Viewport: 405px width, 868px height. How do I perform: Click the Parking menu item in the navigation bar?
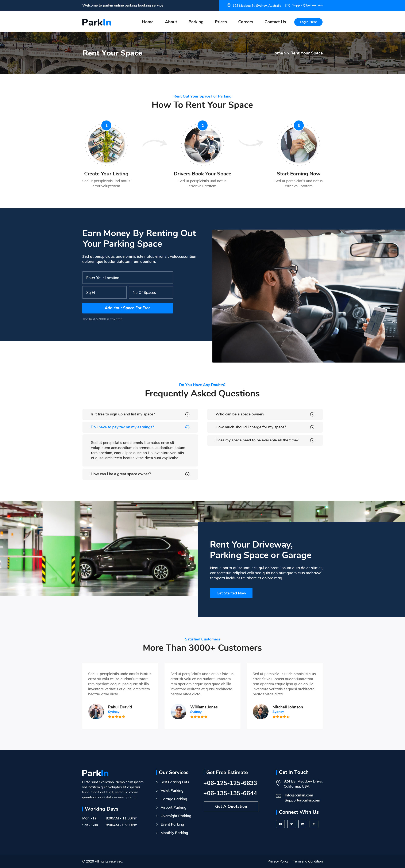[194, 22]
